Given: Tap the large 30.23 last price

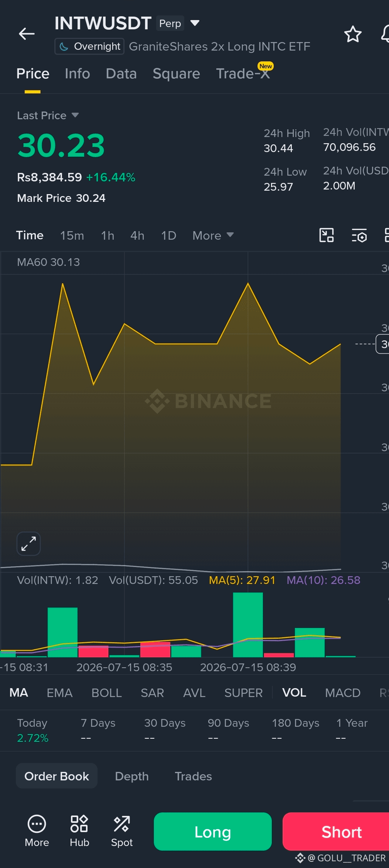Looking at the screenshot, I should click(x=61, y=146).
